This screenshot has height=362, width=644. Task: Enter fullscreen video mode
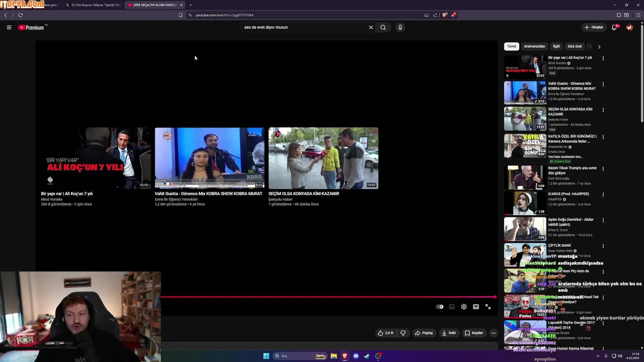[488, 307]
